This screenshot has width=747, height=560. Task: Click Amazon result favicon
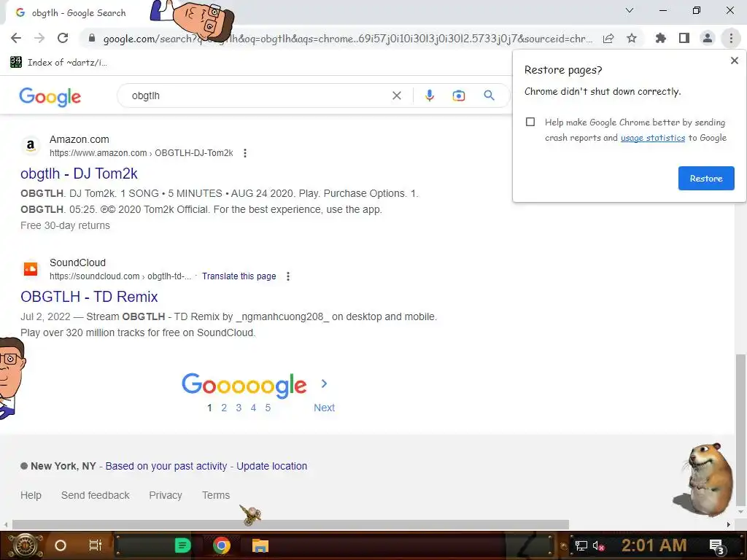tap(31, 145)
